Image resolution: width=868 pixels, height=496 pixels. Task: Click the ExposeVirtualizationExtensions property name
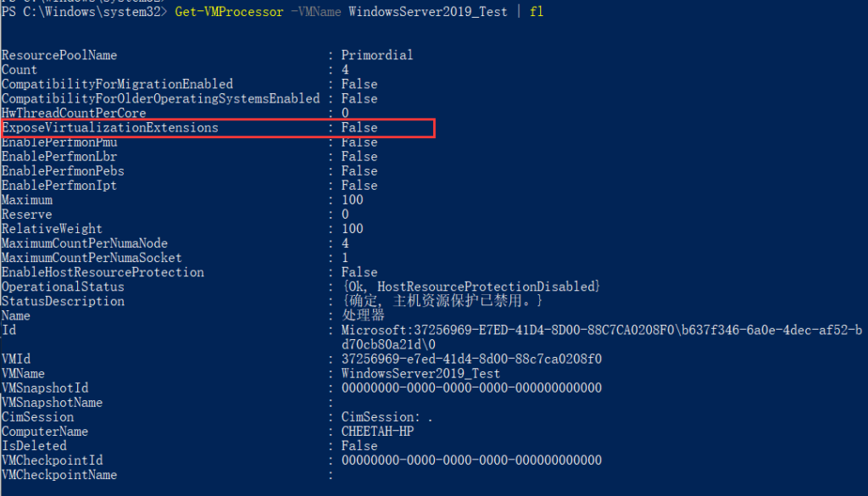[110, 128]
